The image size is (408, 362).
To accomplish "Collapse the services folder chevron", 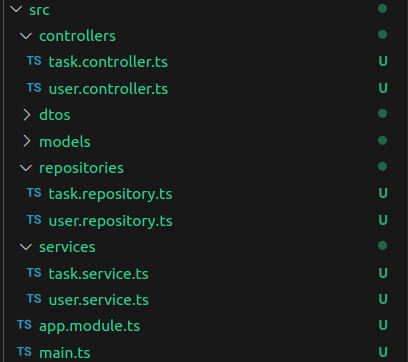I will tap(26, 247).
